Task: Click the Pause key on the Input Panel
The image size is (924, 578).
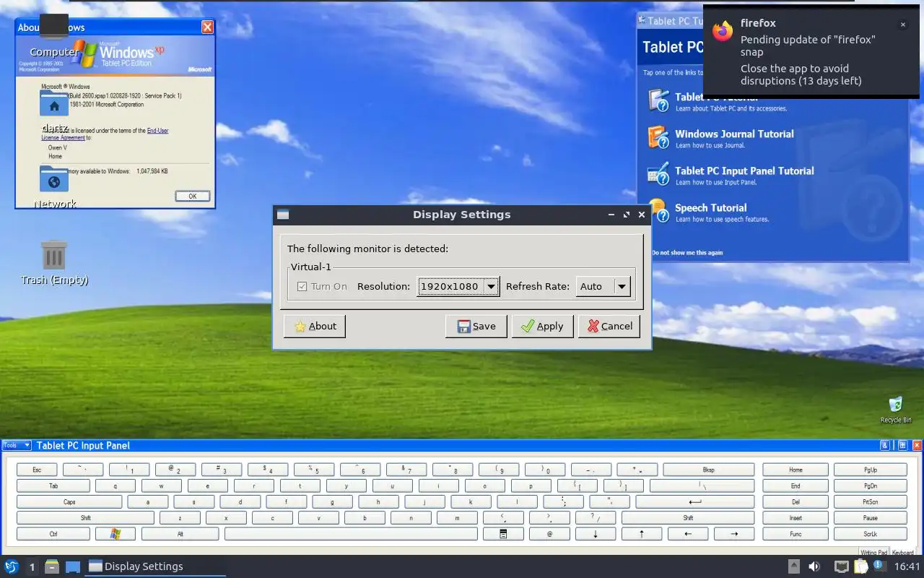Action: tap(871, 518)
